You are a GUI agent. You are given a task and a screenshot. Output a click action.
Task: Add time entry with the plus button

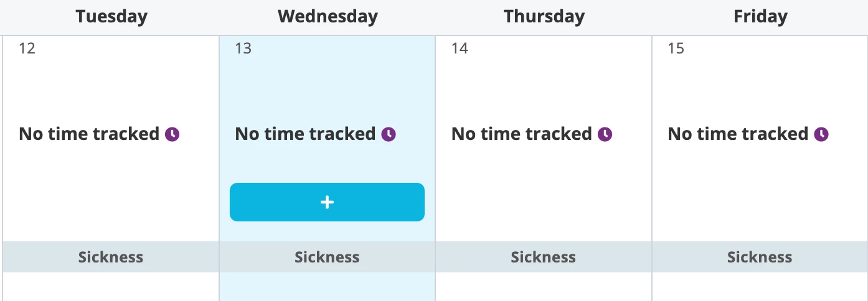click(327, 202)
